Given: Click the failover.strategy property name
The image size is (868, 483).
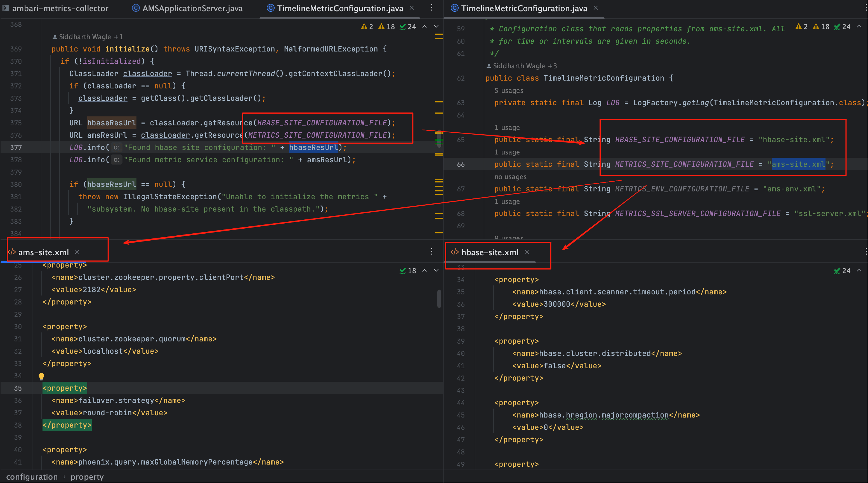Looking at the screenshot, I should pos(116,400).
